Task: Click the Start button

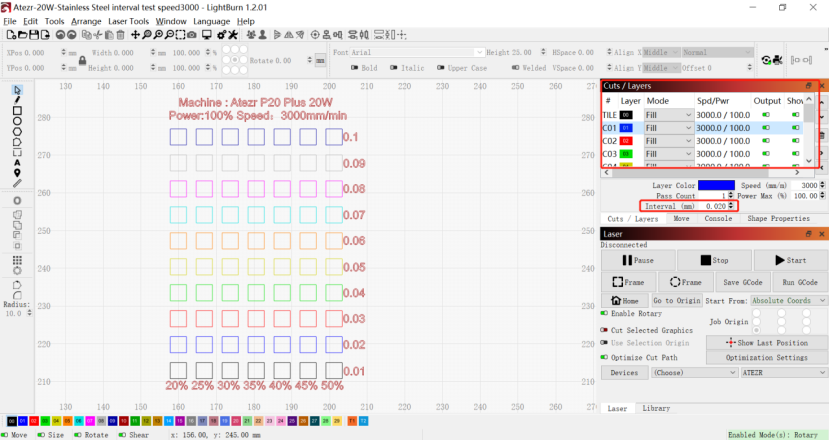Action: click(x=790, y=260)
